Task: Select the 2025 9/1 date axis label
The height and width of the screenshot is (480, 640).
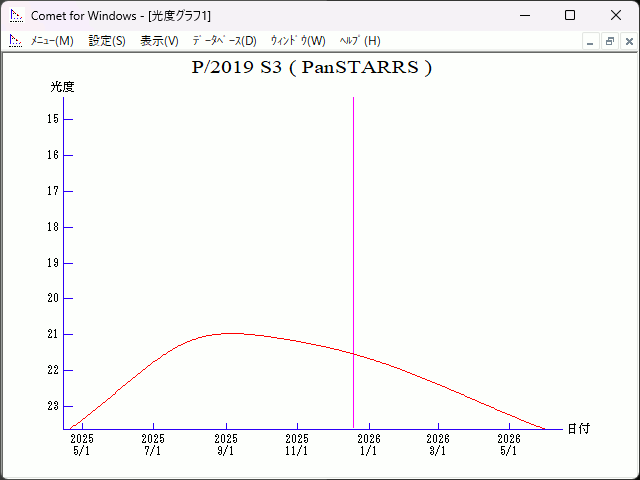Action: tap(225, 445)
